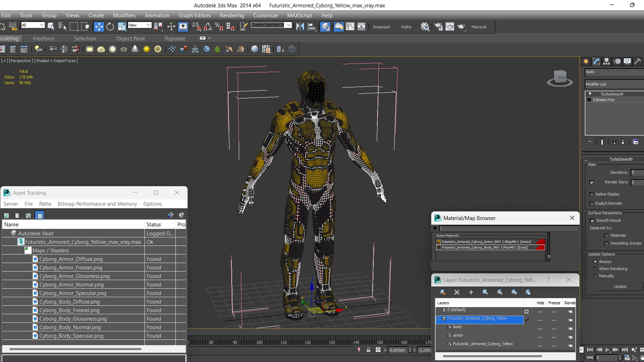Open Bitmap Performance and Memory menu
This screenshot has width=644, height=362.
coord(97,204)
